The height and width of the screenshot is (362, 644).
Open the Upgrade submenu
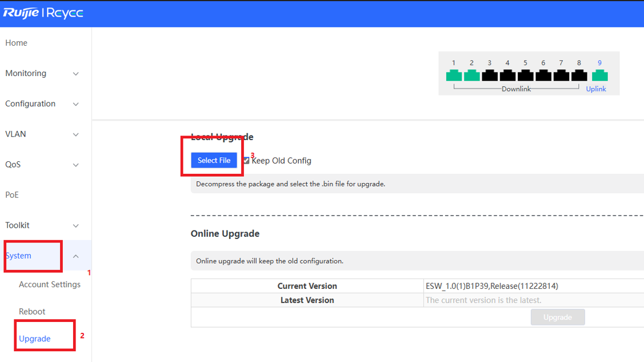tap(35, 339)
